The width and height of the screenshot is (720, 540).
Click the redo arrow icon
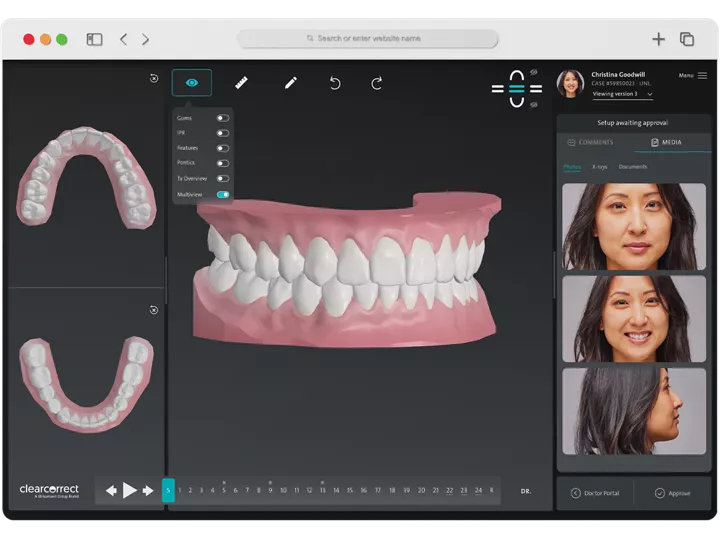[377, 83]
